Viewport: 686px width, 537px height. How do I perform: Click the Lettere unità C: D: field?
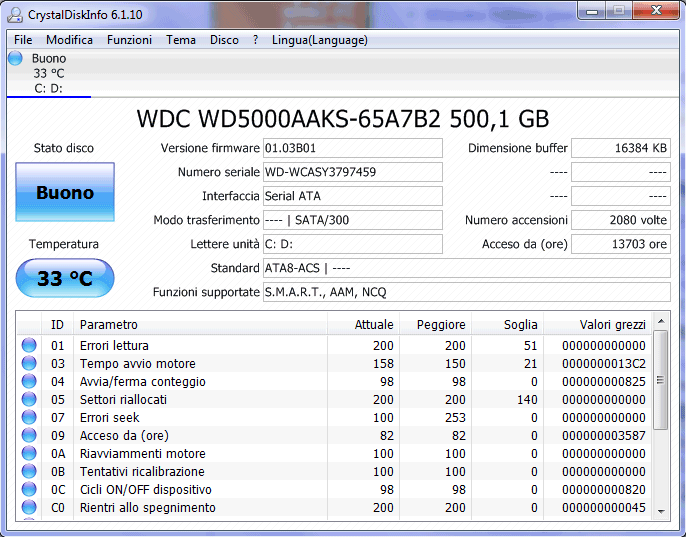(353, 244)
